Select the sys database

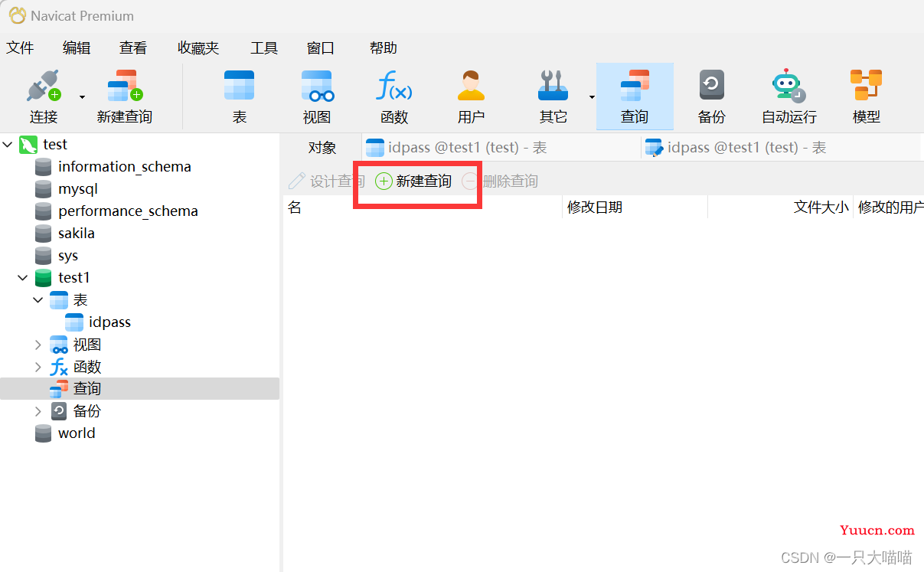(x=68, y=255)
